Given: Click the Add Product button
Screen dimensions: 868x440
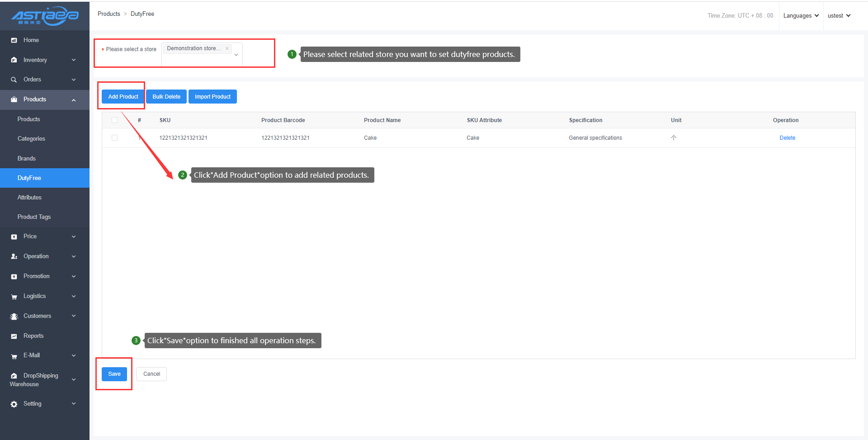Looking at the screenshot, I should coord(123,97).
